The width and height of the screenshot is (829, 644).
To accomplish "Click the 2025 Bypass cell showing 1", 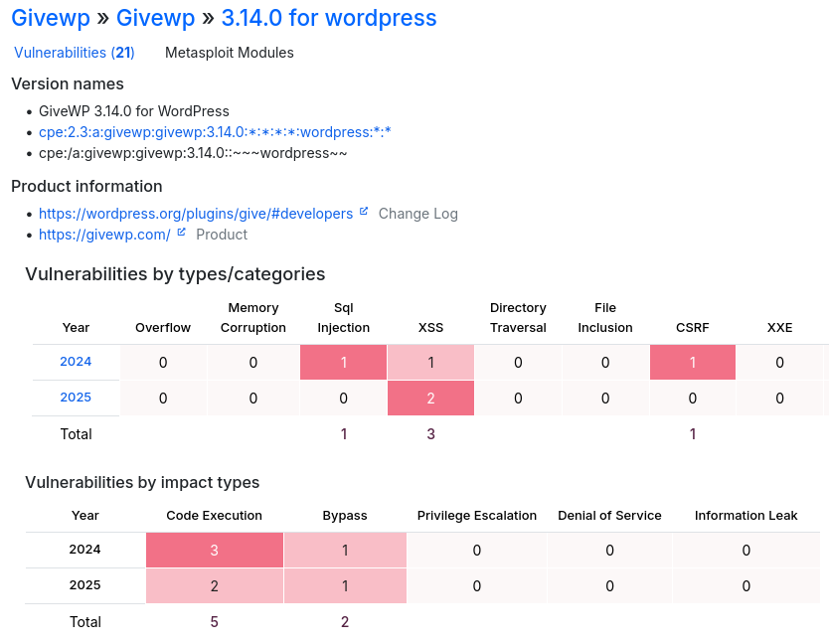I will [345, 585].
